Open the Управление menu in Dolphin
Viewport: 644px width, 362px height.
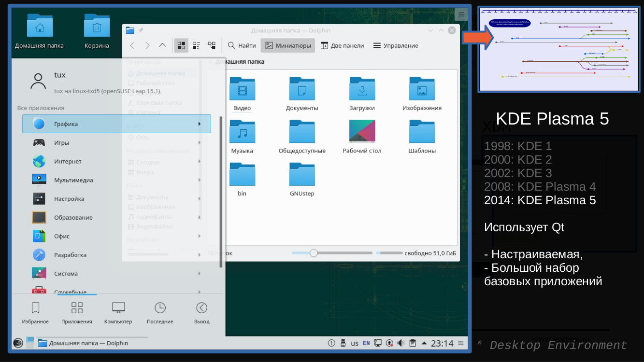[396, 45]
